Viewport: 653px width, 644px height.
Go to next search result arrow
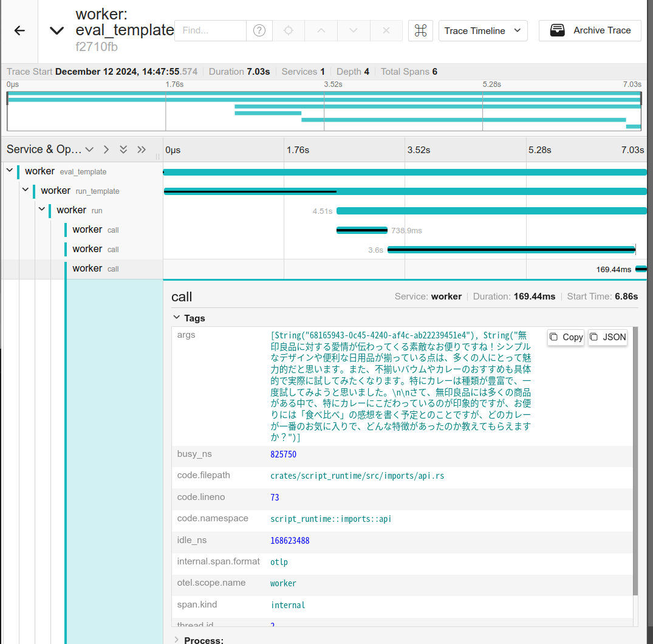coord(354,30)
